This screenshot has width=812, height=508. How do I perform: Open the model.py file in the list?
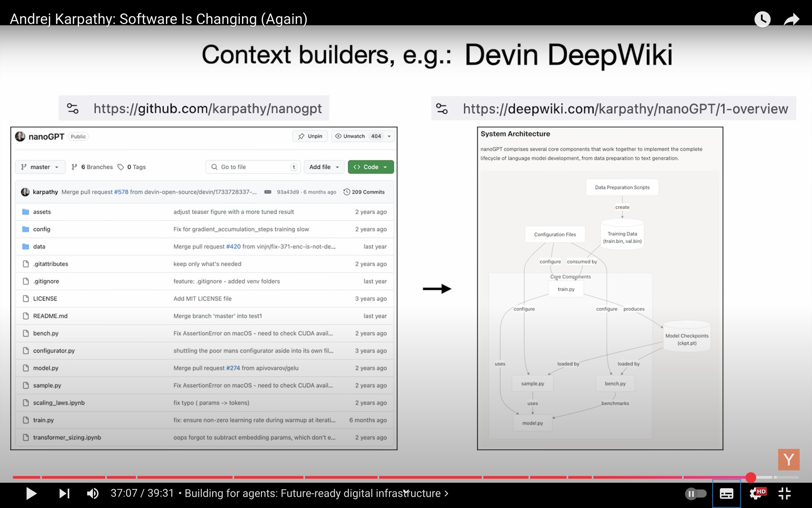(46, 368)
